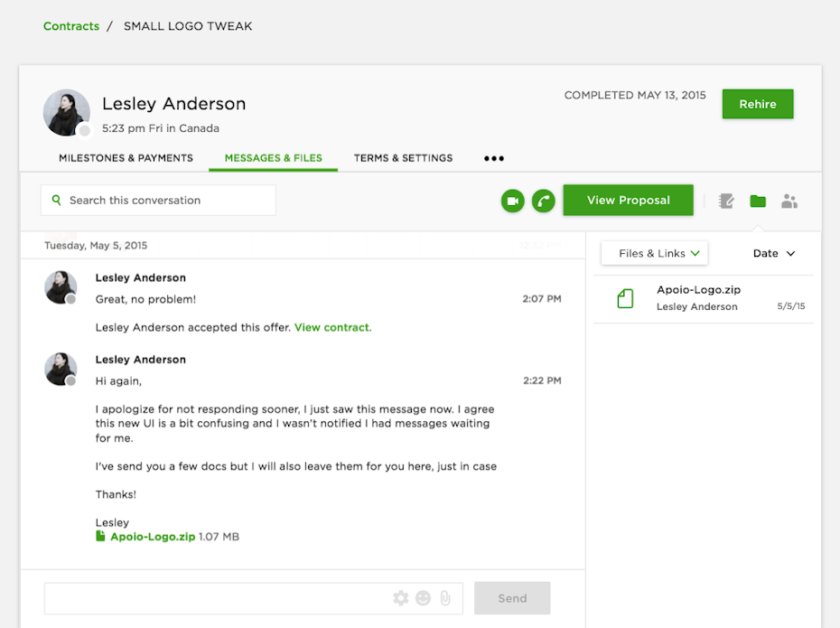
Task: Switch to Terms & Settings tab
Action: point(403,158)
